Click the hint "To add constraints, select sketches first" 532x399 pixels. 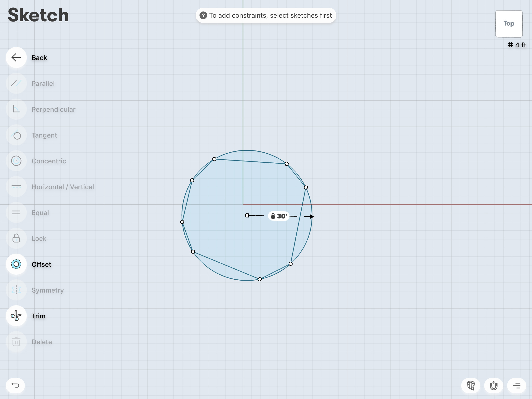click(x=266, y=15)
